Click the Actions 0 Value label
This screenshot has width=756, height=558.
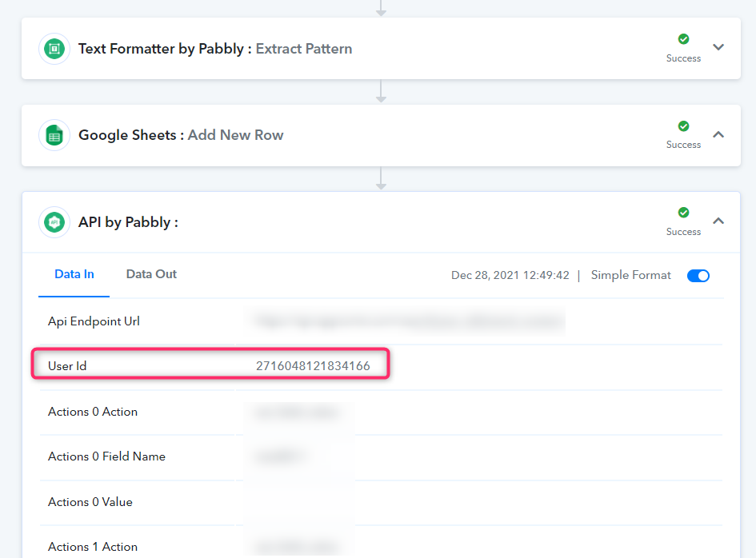[90, 502]
